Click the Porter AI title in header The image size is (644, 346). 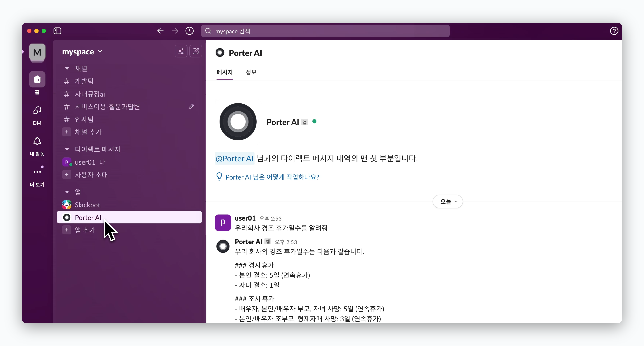point(245,53)
